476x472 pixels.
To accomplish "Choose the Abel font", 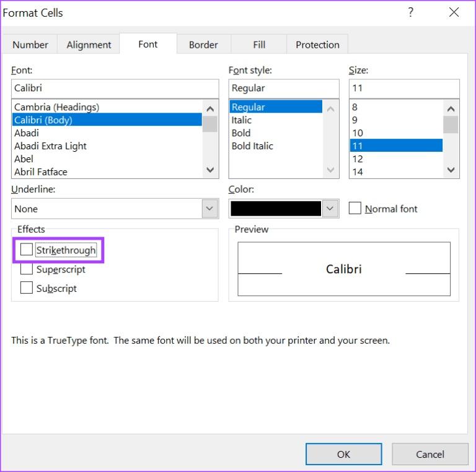I will pos(107,159).
